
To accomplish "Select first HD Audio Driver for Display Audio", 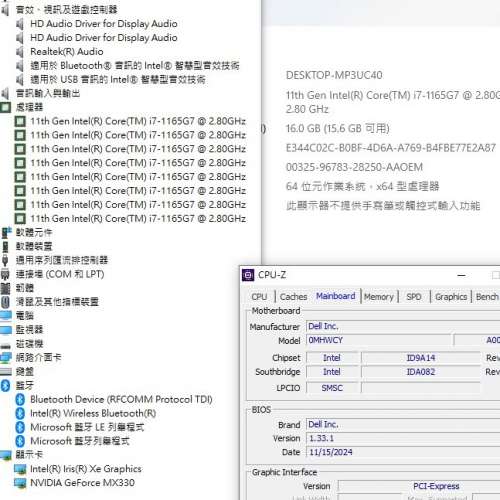I will click(x=104, y=24).
